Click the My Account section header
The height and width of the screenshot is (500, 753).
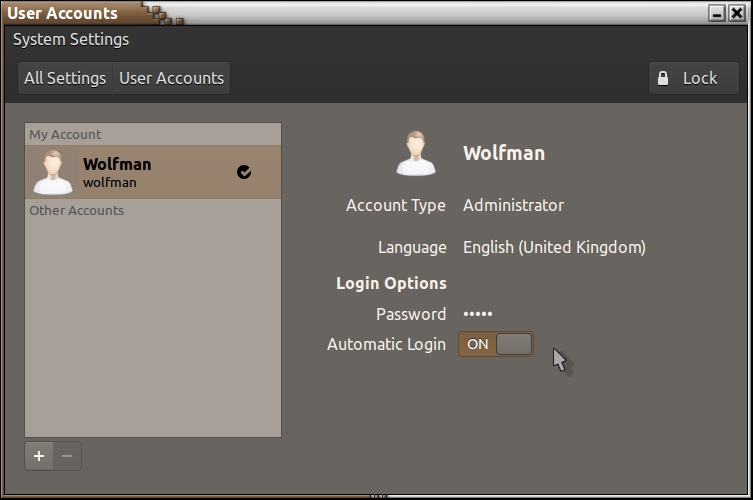pos(65,135)
